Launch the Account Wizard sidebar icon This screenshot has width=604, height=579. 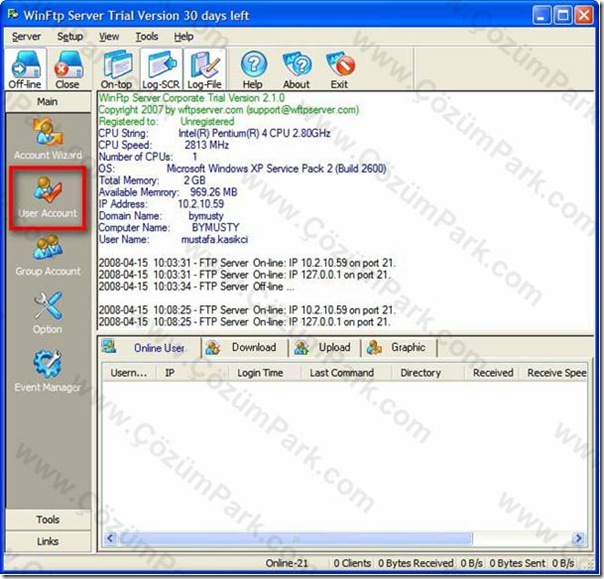(x=48, y=139)
